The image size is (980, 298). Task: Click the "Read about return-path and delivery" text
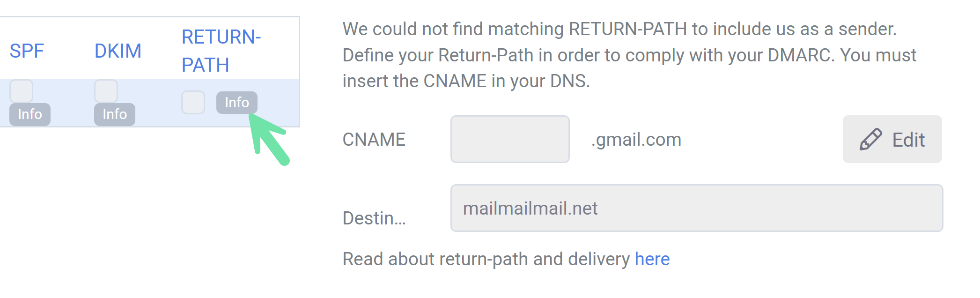[x=486, y=259]
